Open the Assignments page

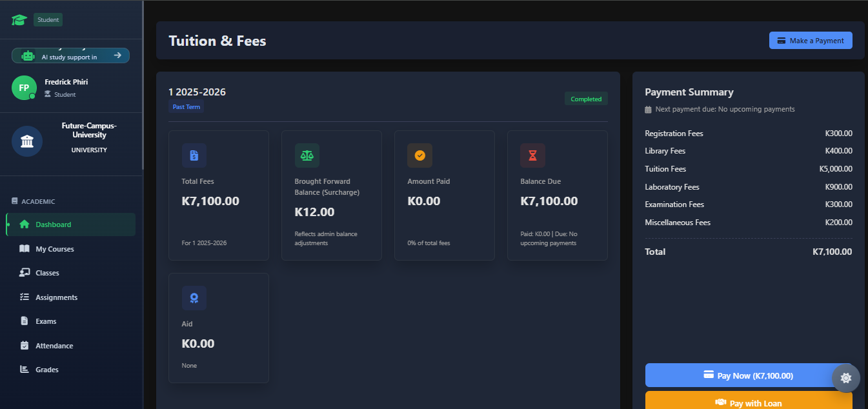point(56,297)
